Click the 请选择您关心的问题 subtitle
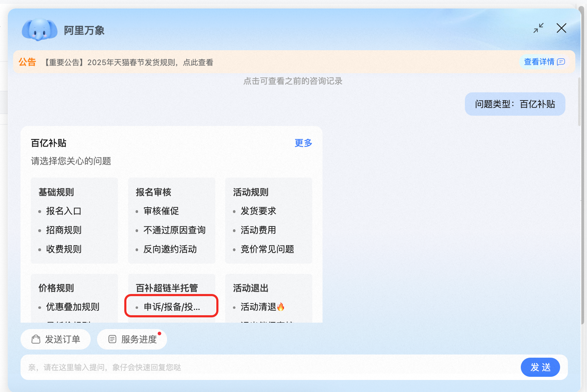Image resolution: width=587 pixels, height=392 pixels. [71, 161]
